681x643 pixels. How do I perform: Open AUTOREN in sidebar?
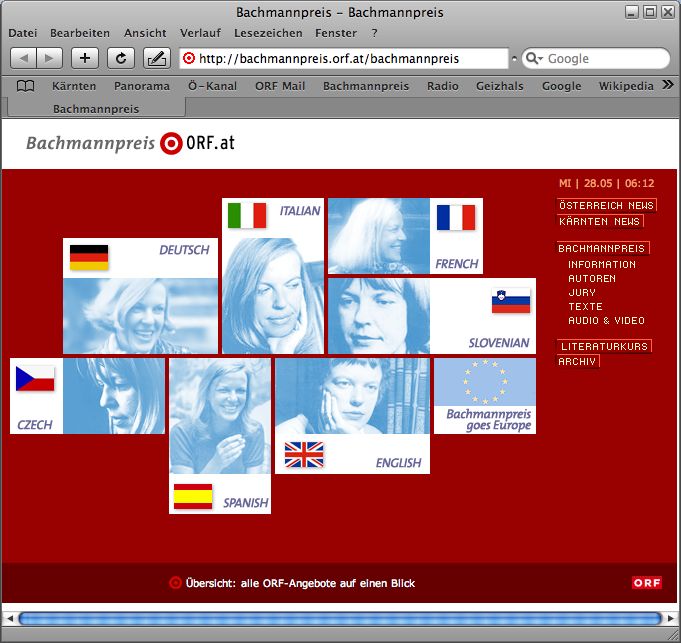tap(592, 278)
